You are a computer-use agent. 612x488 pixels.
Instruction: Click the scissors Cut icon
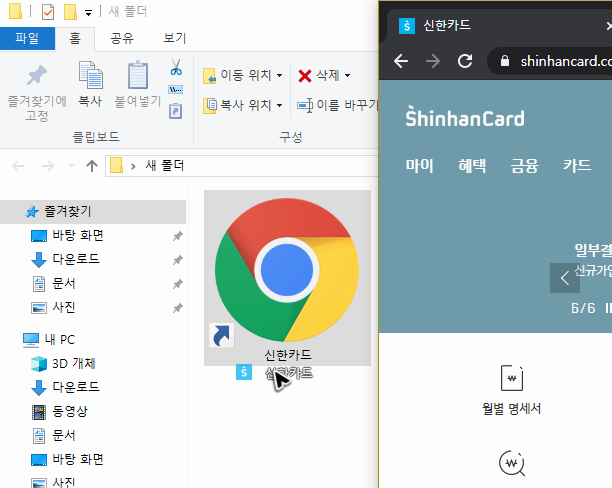tap(176, 67)
